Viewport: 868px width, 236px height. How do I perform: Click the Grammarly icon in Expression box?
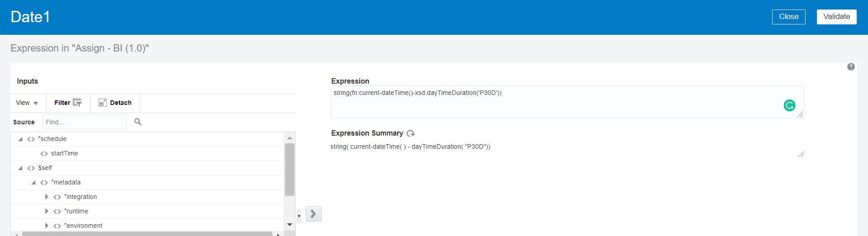tap(789, 105)
